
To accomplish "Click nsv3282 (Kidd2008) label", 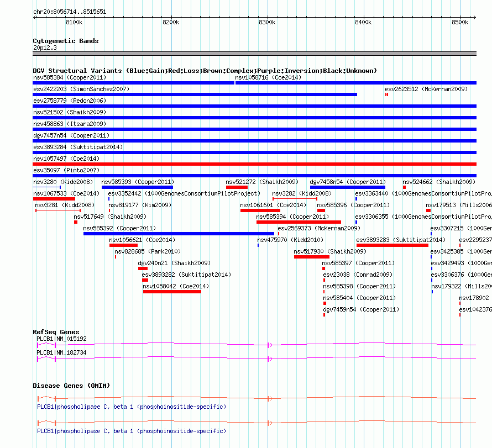I will tap(302, 193).
